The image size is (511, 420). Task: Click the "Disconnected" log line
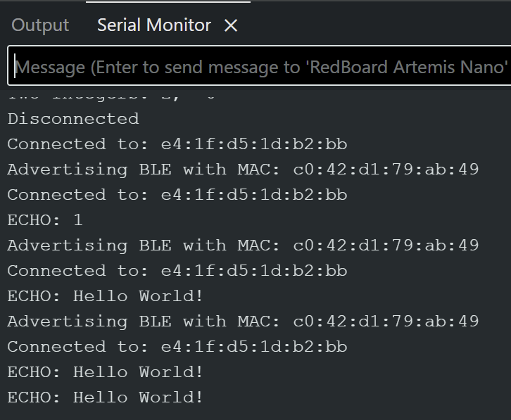click(x=73, y=119)
